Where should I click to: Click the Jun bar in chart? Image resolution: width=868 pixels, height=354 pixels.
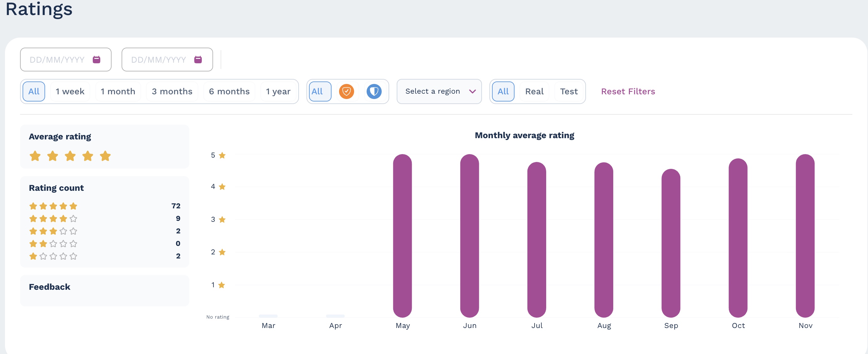click(469, 236)
